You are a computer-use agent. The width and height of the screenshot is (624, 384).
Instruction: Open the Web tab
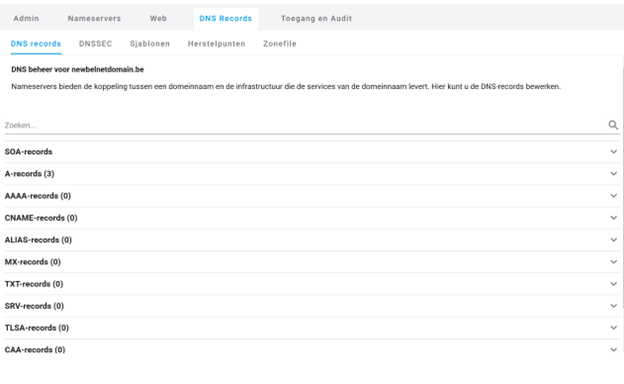point(158,18)
